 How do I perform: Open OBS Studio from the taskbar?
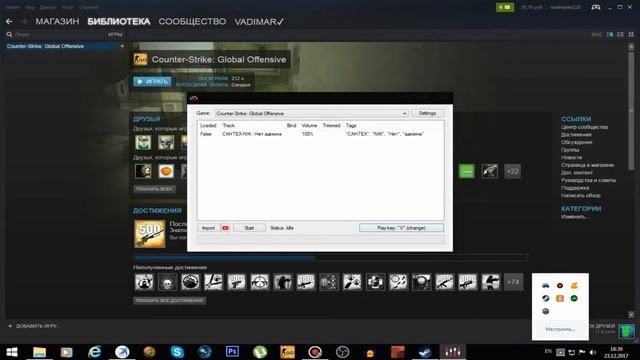click(342, 352)
